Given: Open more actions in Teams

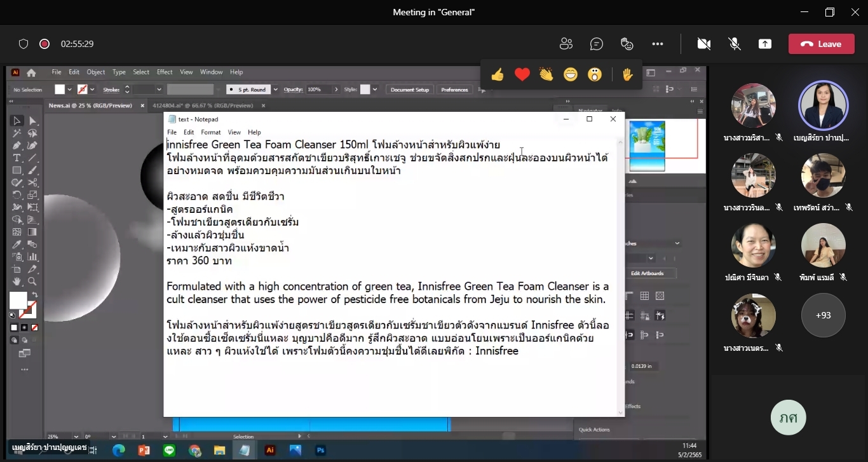Looking at the screenshot, I should (x=658, y=44).
